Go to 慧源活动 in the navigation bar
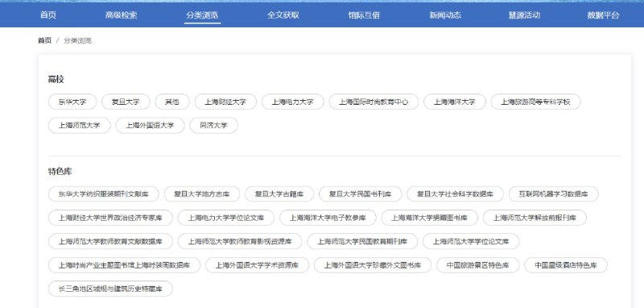 (525, 15)
